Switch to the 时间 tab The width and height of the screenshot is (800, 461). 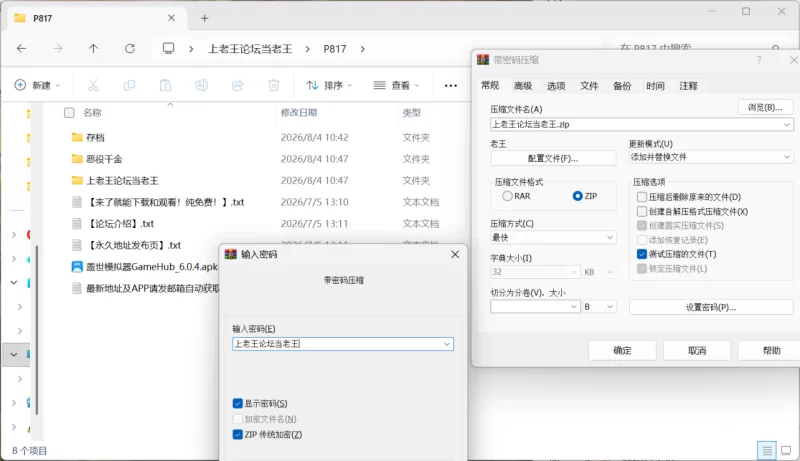[x=655, y=86]
